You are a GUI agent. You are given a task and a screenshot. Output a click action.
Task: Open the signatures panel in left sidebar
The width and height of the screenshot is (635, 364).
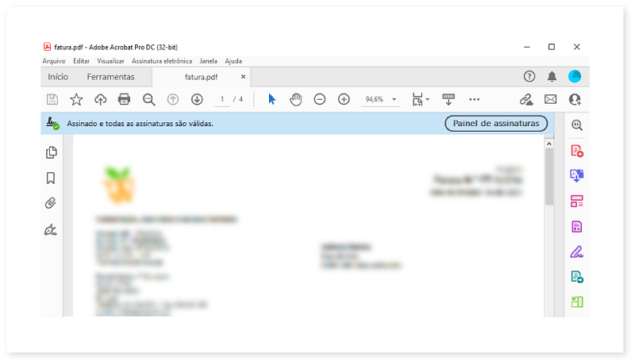(52, 230)
